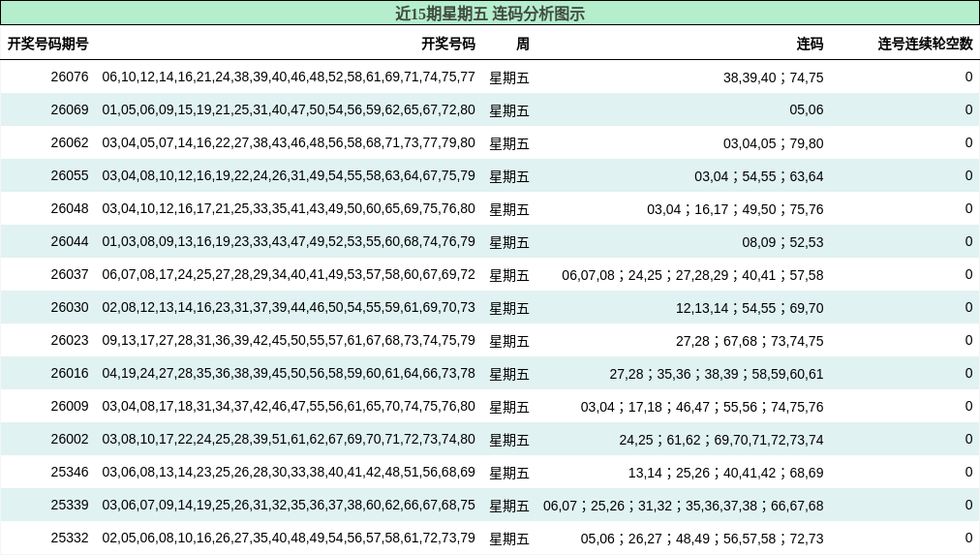Screen dimensions: 980x555
Task: Click the winning numbers of issue 26016
Action: [289, 373]
